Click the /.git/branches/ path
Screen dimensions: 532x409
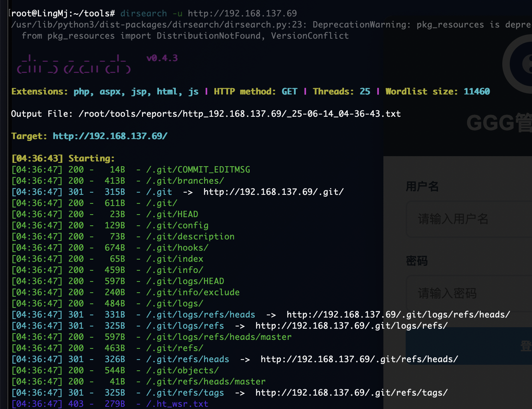coord(185,181)
